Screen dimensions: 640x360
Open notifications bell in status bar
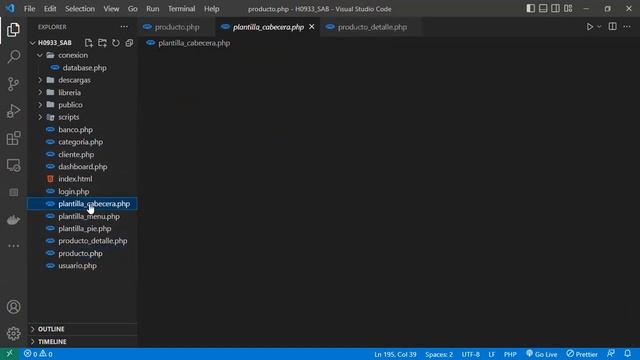(628, 354)
